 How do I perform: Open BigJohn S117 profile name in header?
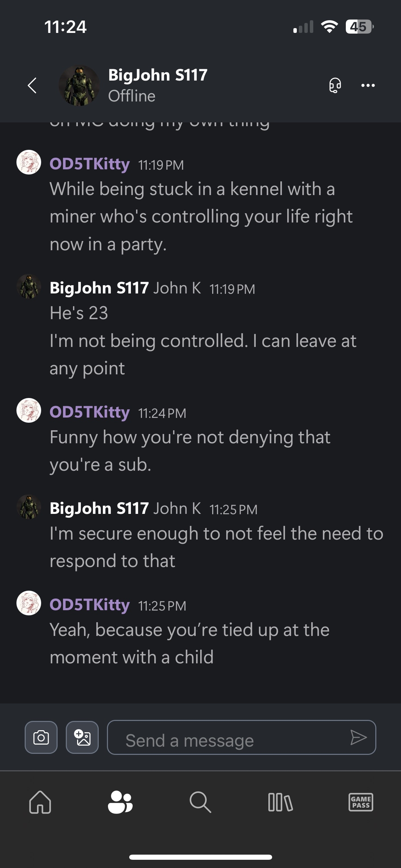pos(158,75)
